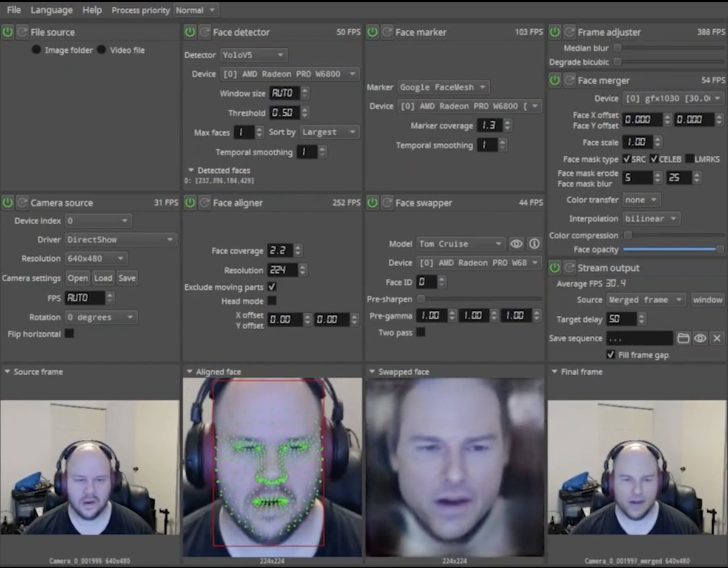Reveal the Save sequence folder with eye icon
Viewport: 728px width, 568px height.
(x=700, y=338)
